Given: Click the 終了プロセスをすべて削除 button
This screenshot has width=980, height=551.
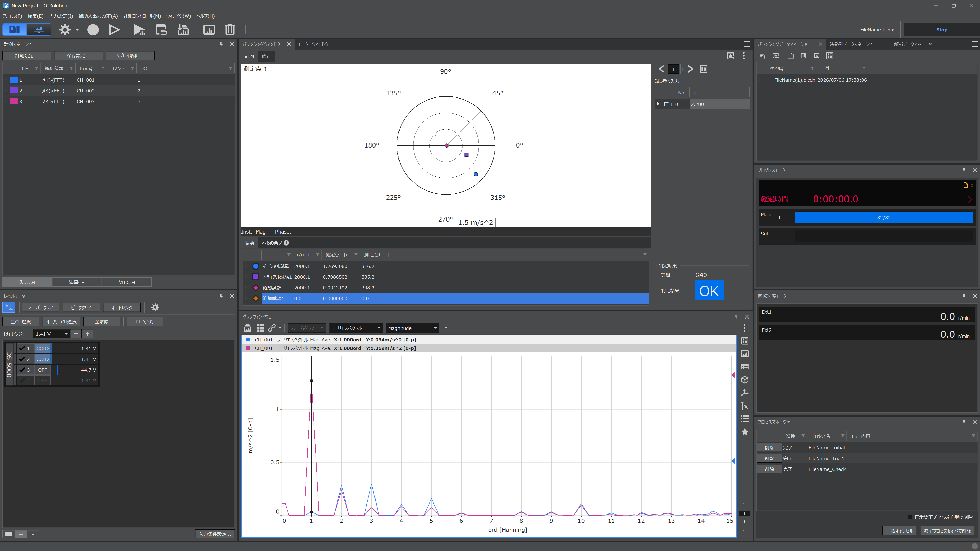Looking at the screenshot, I should [947, 531].
